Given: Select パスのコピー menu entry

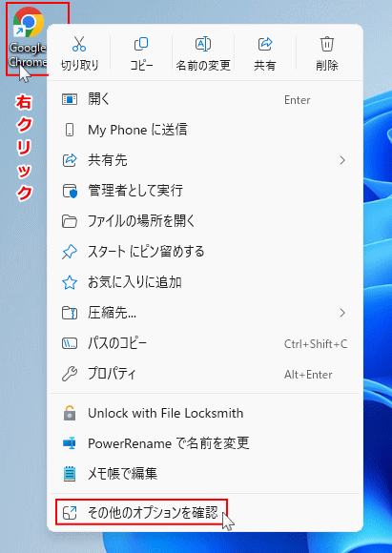Looking at the screenshot, I should [205, 343].
